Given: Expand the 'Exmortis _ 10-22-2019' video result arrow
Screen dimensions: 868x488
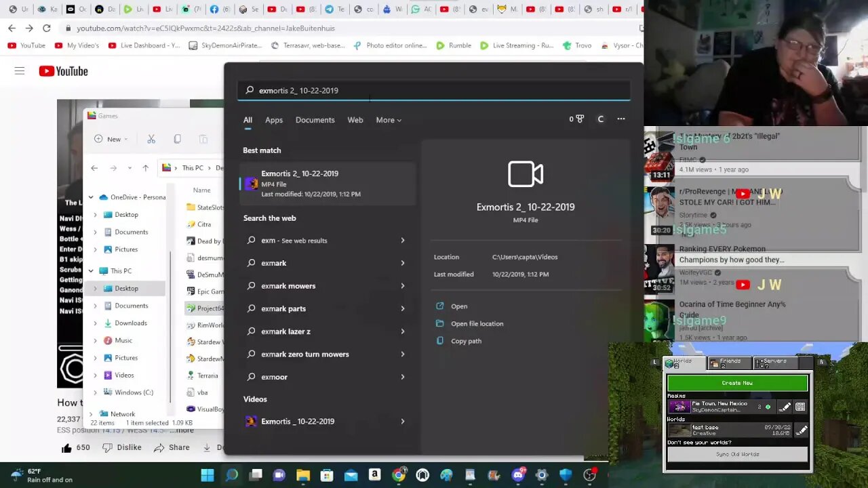Looking at the screenshot, I should click(x=402, y=422).
